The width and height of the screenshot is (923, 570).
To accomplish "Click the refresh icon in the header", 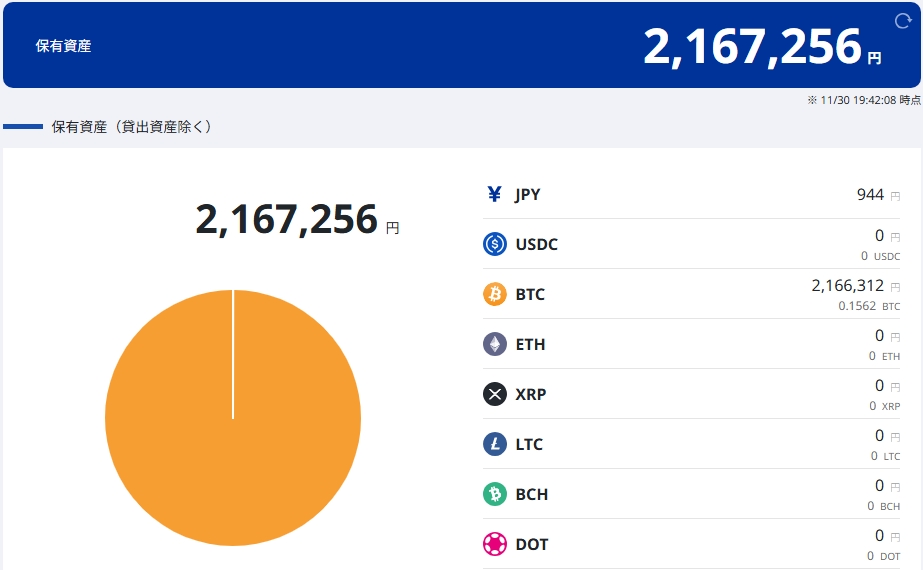I will click(x=902, y=21).
